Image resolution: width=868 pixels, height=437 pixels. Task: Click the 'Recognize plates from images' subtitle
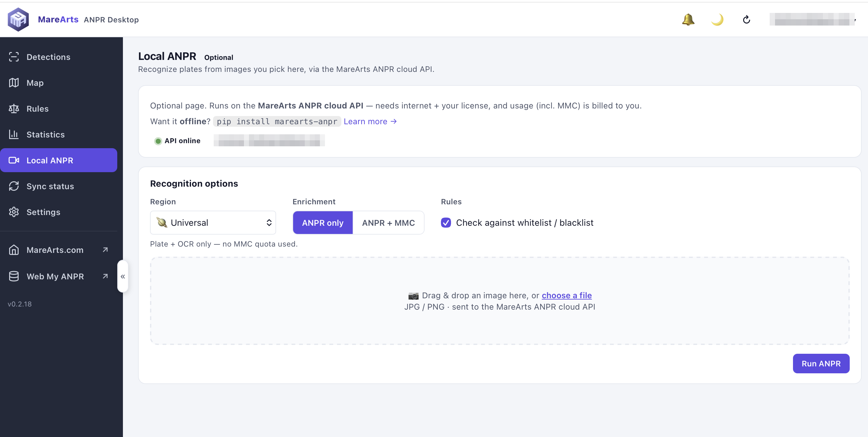pyautogui.click(x=286, y=69)
